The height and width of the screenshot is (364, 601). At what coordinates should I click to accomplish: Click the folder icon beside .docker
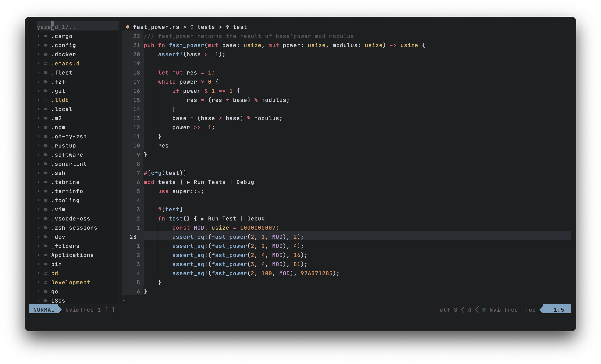pyautogui.click(x=46, y=54)
